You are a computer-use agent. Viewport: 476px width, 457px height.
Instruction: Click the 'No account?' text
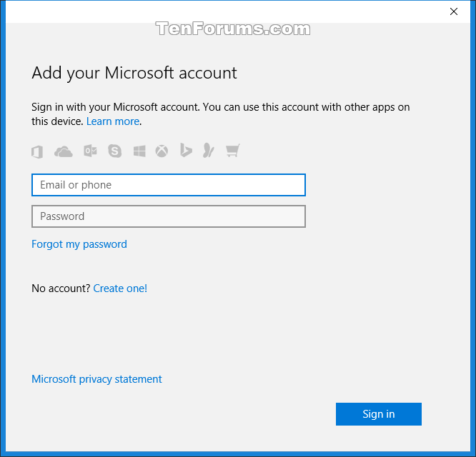[61, 288]
